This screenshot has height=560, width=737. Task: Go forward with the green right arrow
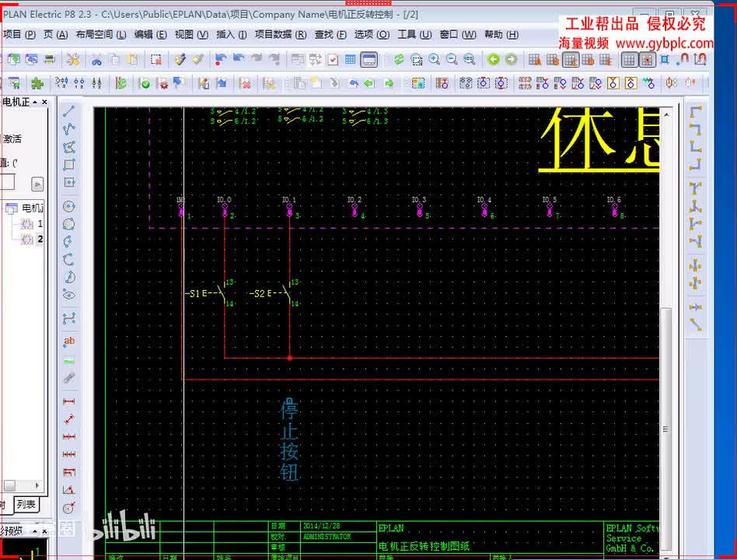[x=511, y=59]
